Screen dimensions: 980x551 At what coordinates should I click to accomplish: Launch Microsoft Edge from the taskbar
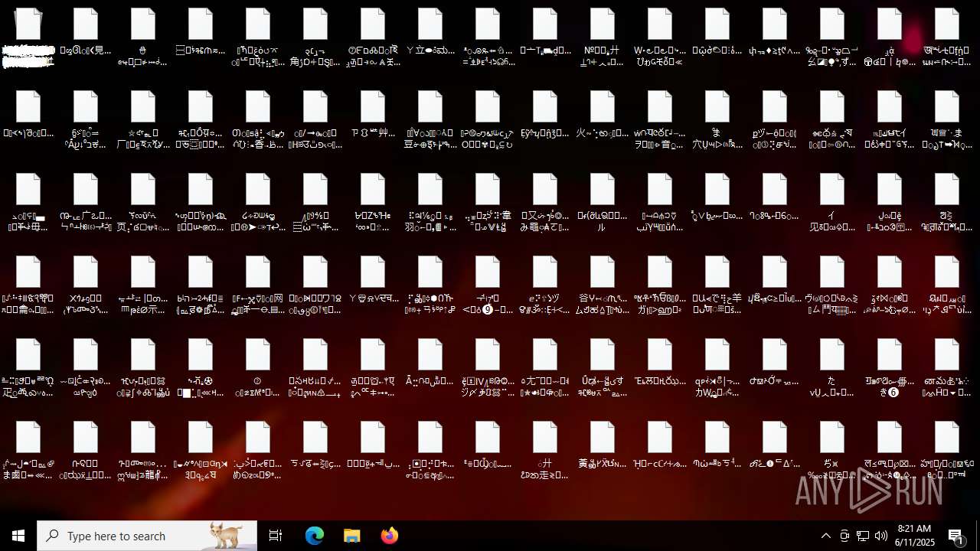click(315, 536)
